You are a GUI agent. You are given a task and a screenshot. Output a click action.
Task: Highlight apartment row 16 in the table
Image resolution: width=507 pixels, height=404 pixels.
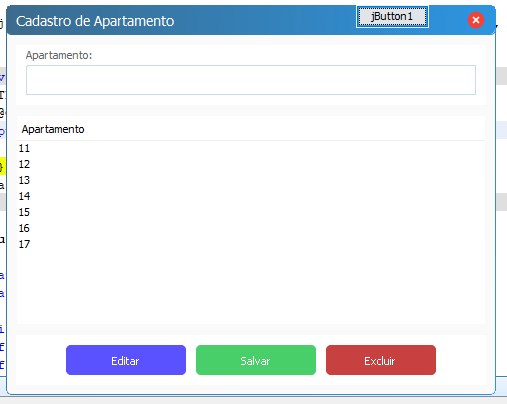coord(251,228)
